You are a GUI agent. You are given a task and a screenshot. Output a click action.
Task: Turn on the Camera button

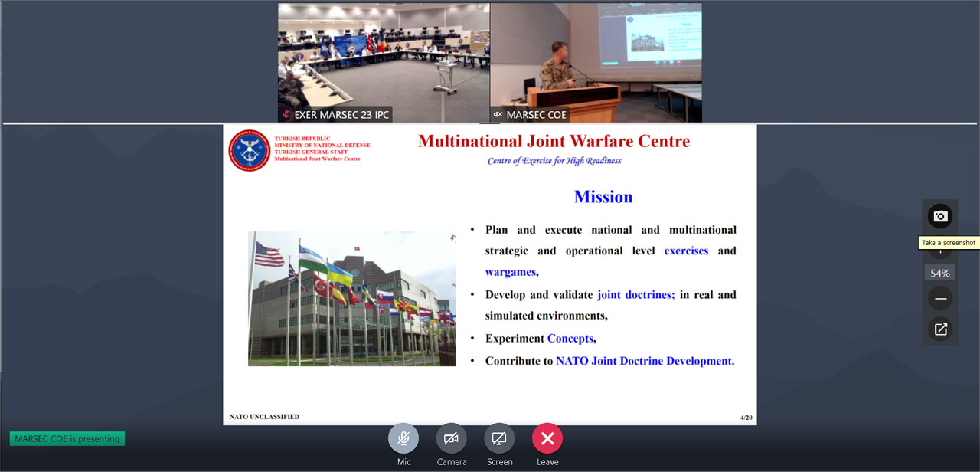451,438
